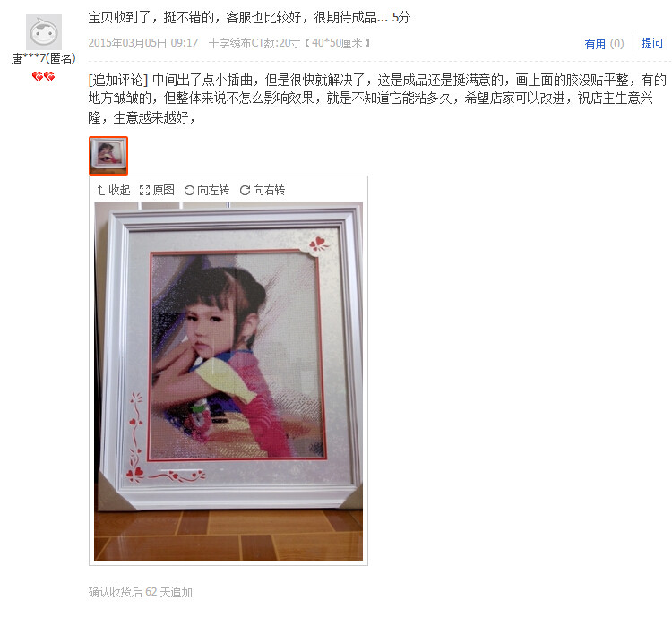Rotate the photo with 向左转
Screen dimensions: 672x617
[x=207, y=190]
